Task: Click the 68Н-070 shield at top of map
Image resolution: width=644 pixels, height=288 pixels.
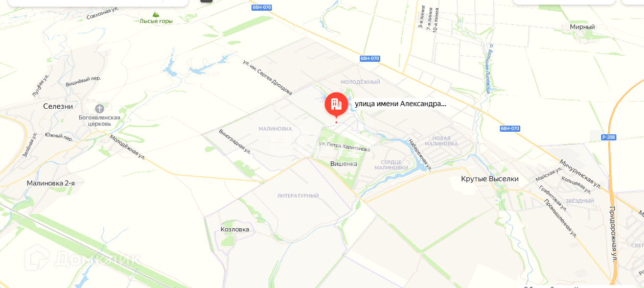Action: 262,8
